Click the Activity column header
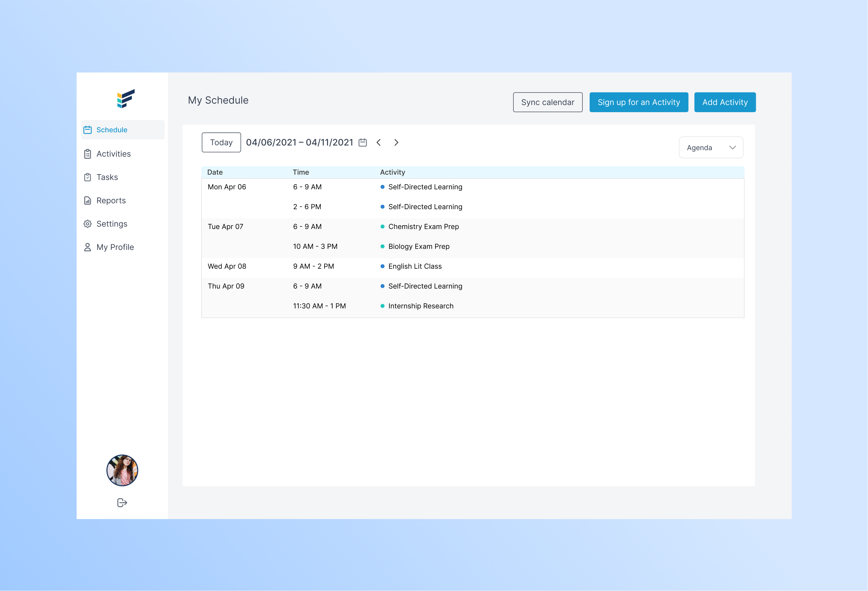 392,172
